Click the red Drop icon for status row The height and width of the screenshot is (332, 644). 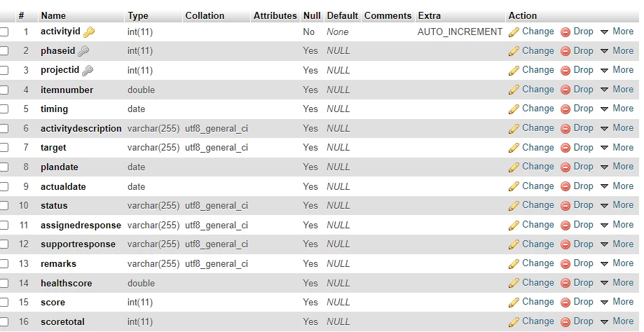566,206
